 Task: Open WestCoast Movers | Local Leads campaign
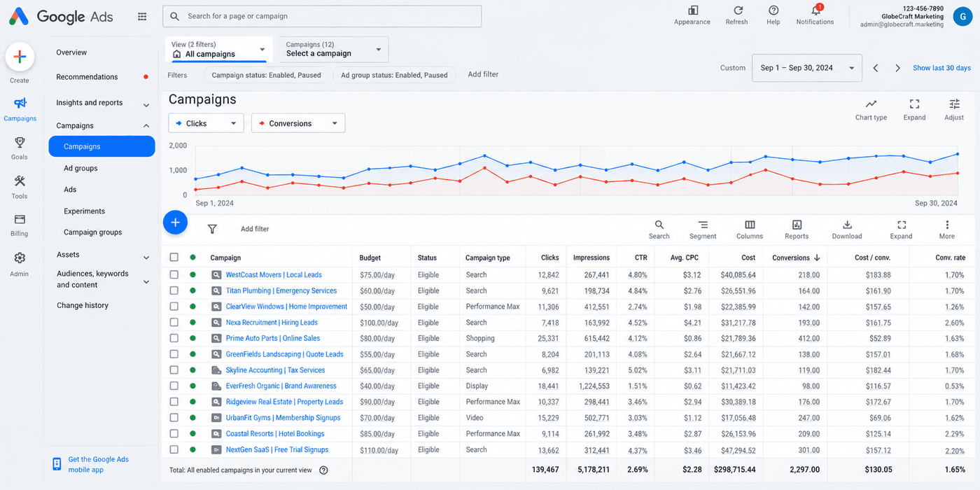coord(274,275)
